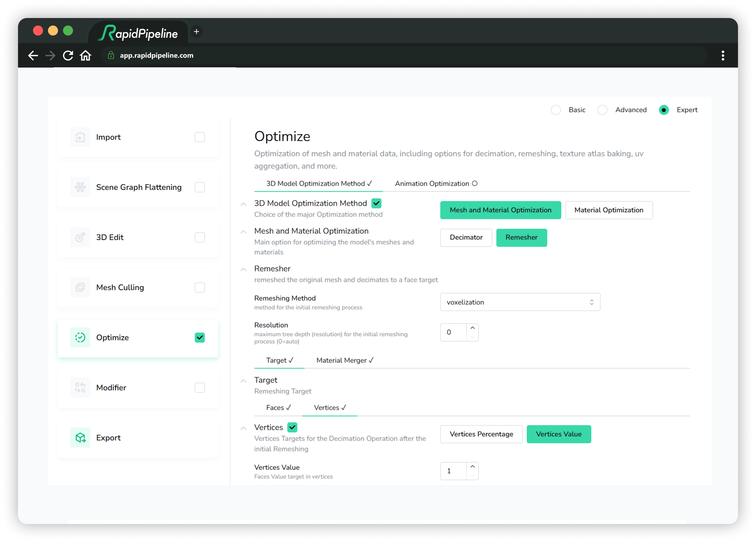Select the Advanced mode radio button
This screenshot has width=756, height=542.
click(602, 110)
